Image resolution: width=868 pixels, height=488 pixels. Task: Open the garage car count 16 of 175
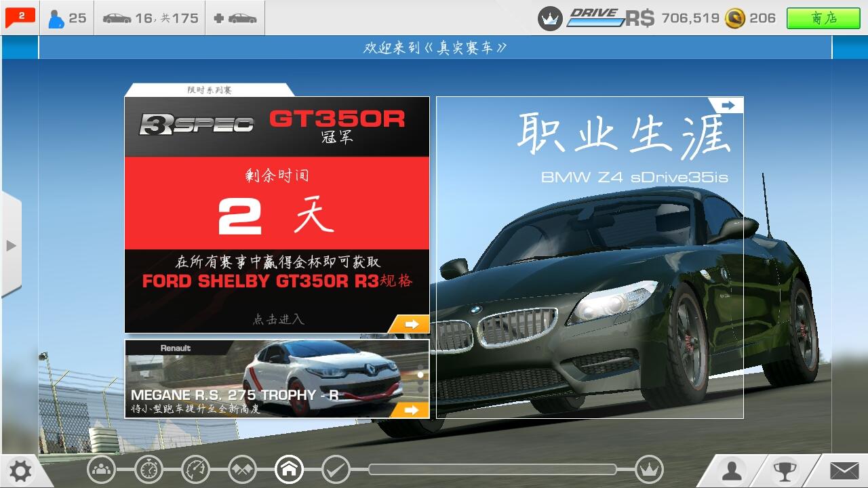150,18
